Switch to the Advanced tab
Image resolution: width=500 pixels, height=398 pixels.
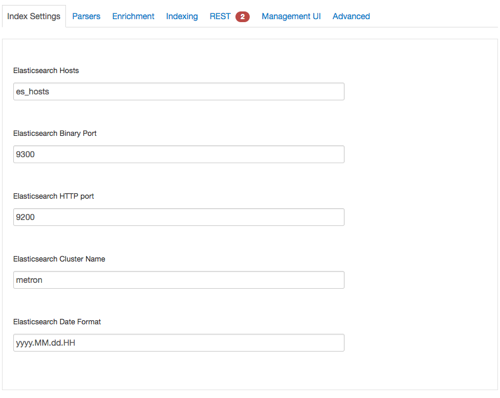[x=351, y=16]
